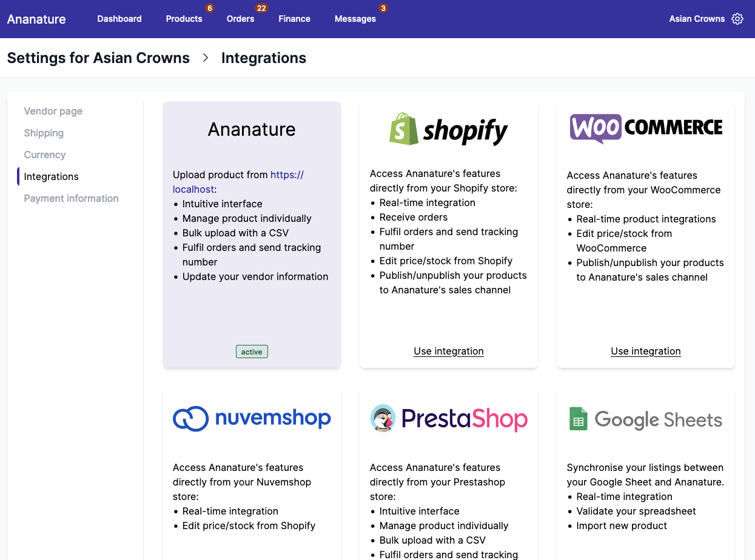Use integration link under Shopify

449,351
